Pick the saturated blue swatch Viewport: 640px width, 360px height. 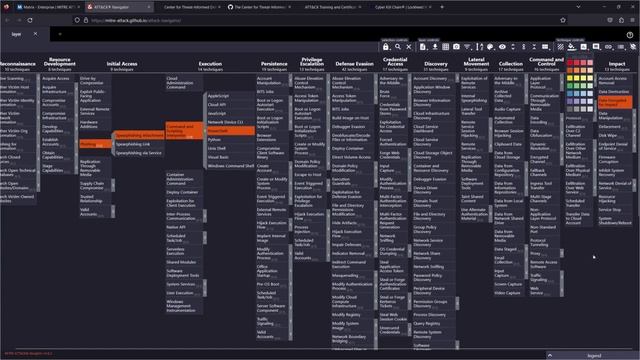[x=570, y=93]
